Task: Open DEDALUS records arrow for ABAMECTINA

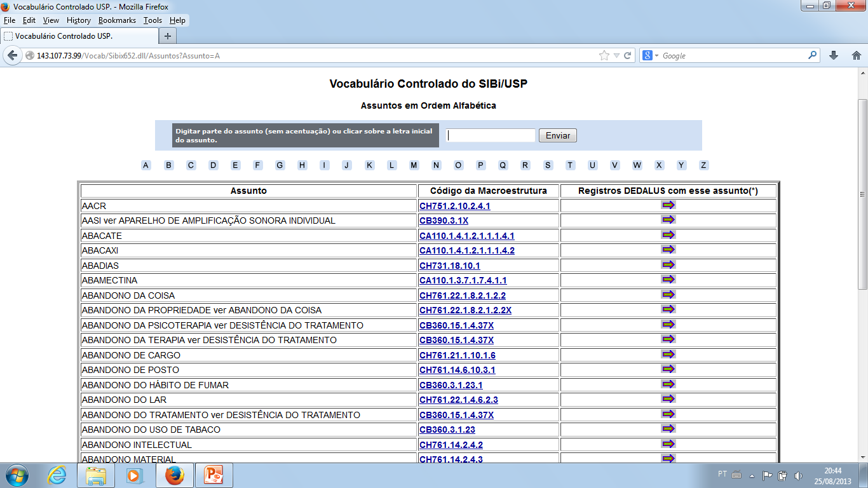Action: (668, 280)
